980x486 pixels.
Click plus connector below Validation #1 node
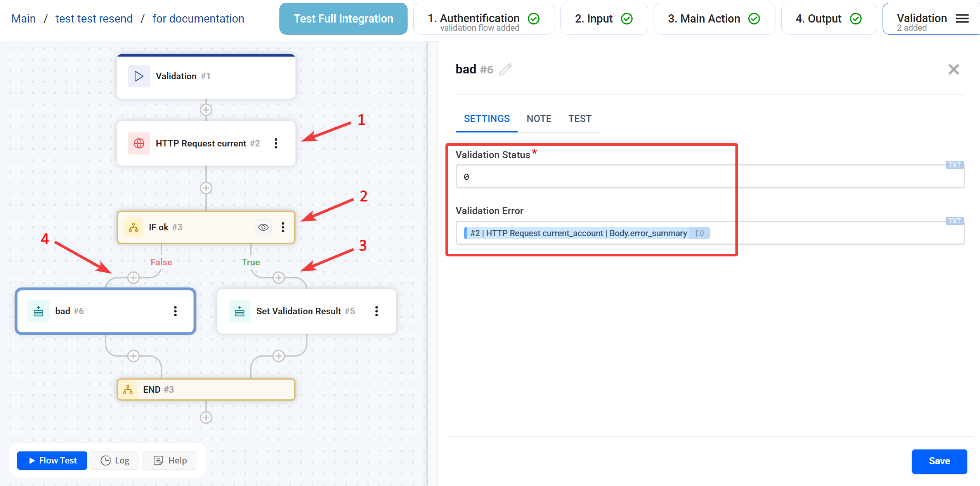click(x=206, y=110)
